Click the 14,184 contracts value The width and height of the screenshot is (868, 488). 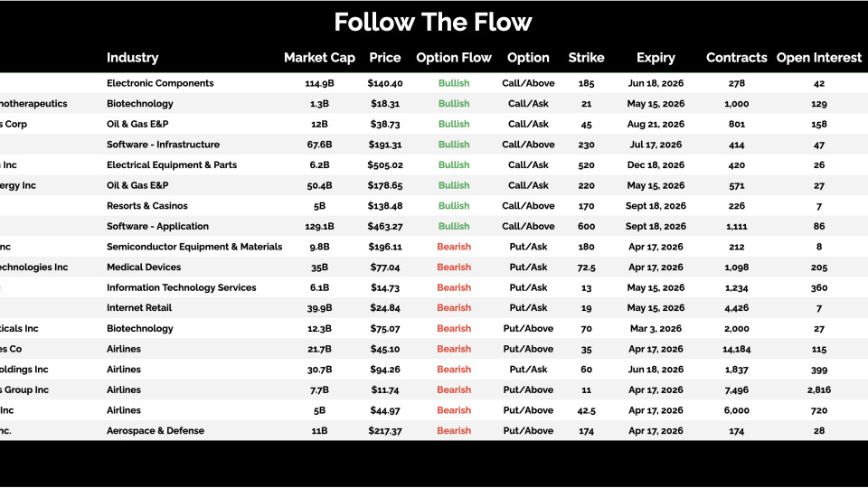tap(736, 349)
